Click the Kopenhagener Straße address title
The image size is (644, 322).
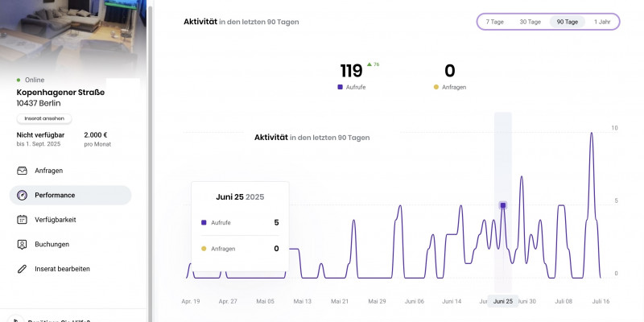60,93
